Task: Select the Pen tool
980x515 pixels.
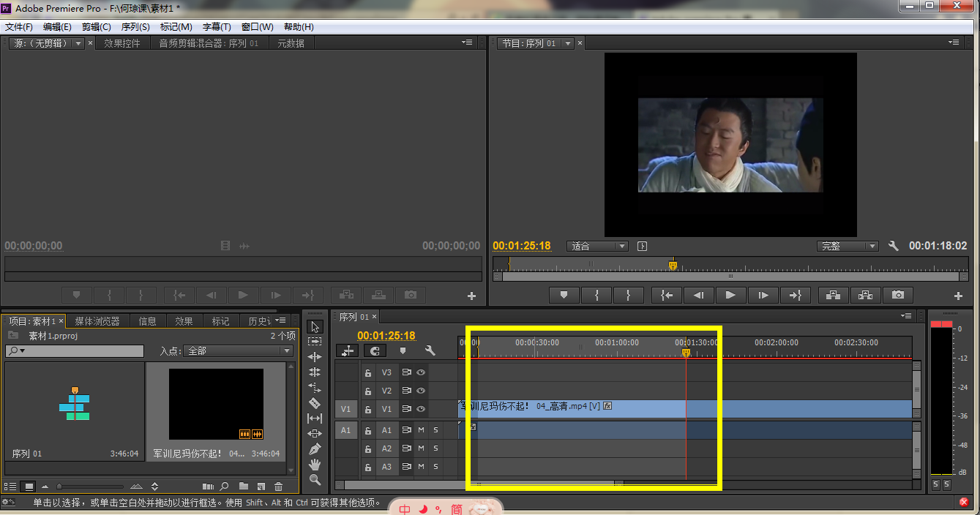Action: click(x=315, y=449)
